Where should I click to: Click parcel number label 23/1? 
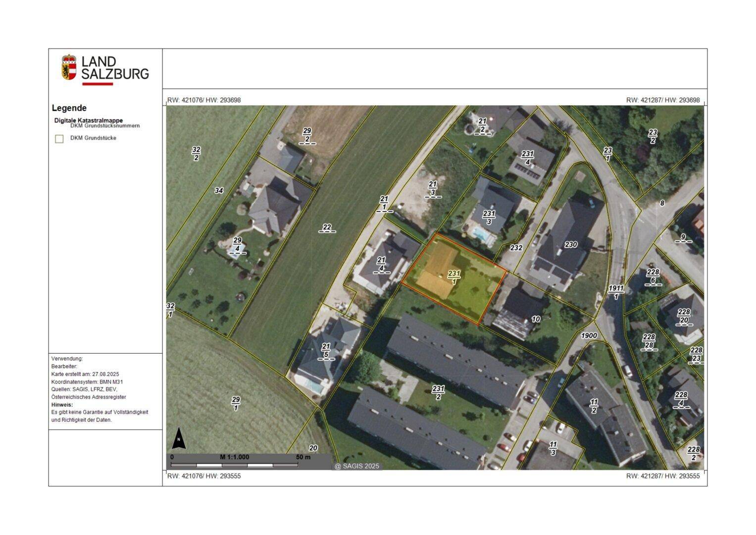click(607, 155)
